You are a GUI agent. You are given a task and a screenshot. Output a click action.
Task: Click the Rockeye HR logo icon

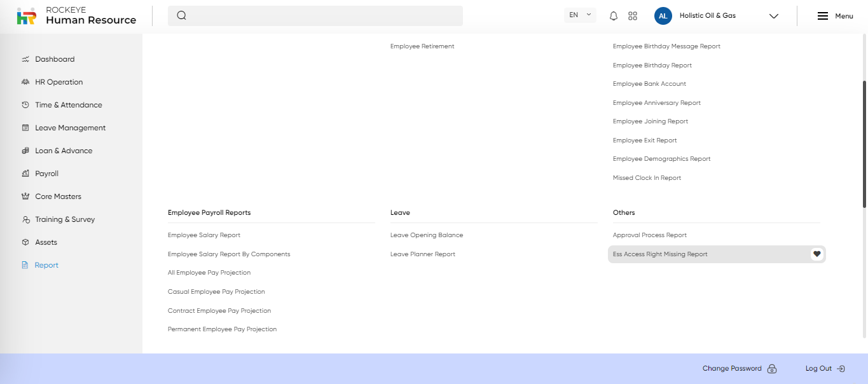(27, 17)
